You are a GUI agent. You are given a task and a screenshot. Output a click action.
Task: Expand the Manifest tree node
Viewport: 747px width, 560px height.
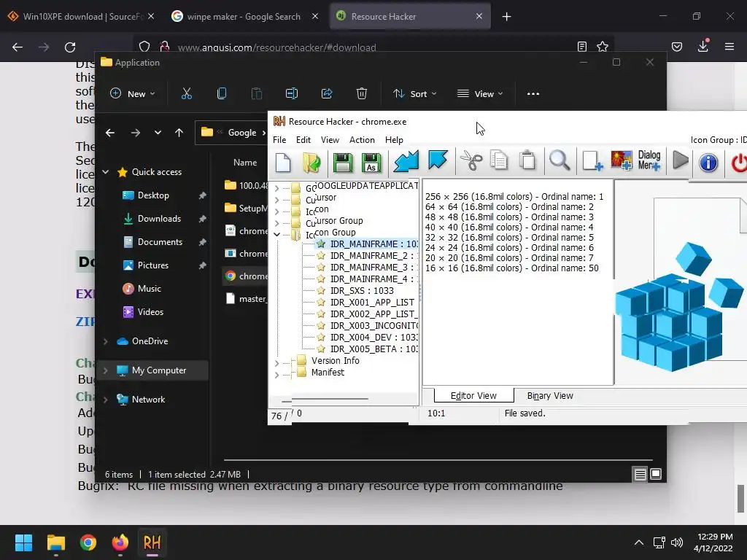pyautogui.click(x=276, y=376)
